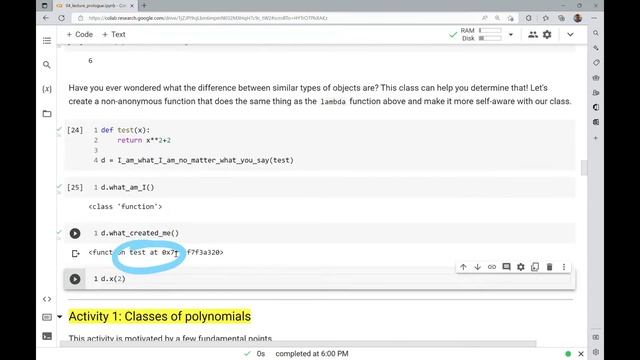
Task: Dismiss the status bar with X
Action: pos(581,354)
